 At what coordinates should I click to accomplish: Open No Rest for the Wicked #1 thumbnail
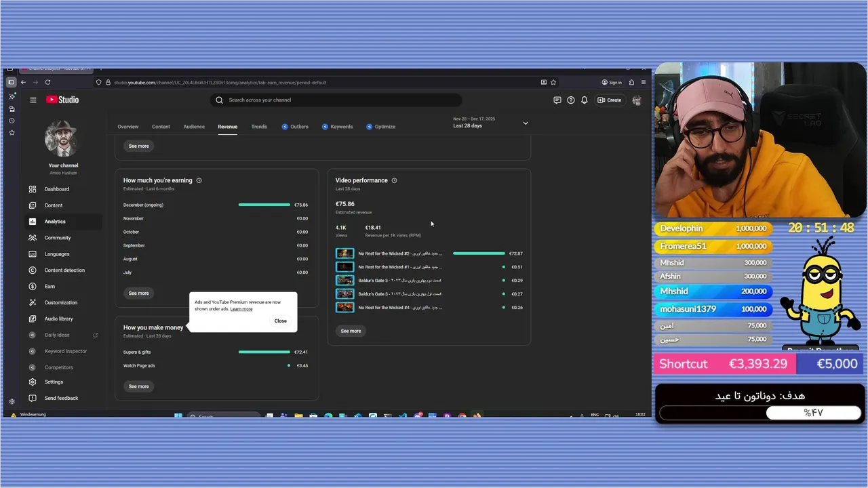pyautogui.click(x=344, y=267)
